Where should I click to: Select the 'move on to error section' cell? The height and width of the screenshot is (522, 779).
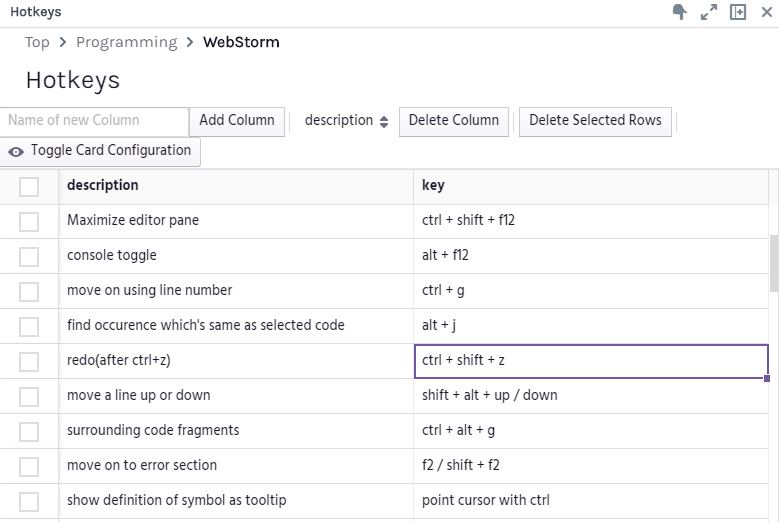click(236, 466)
